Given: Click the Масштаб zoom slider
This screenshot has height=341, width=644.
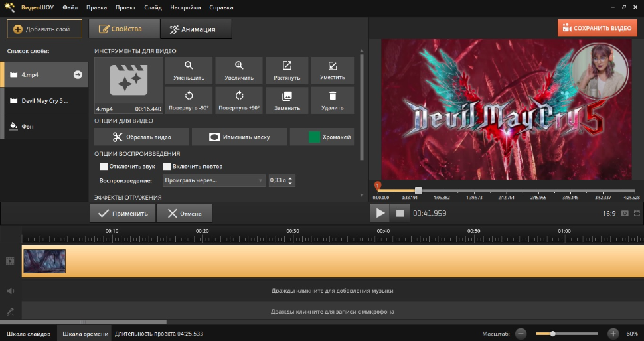Looking at the screenshot, I should tap(567, 334).
